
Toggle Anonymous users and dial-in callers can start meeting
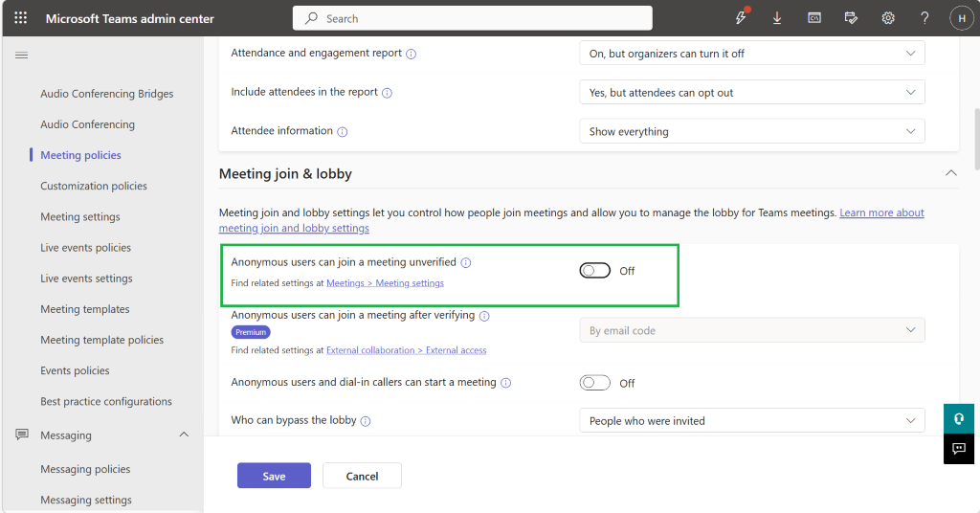coord(595,383)
